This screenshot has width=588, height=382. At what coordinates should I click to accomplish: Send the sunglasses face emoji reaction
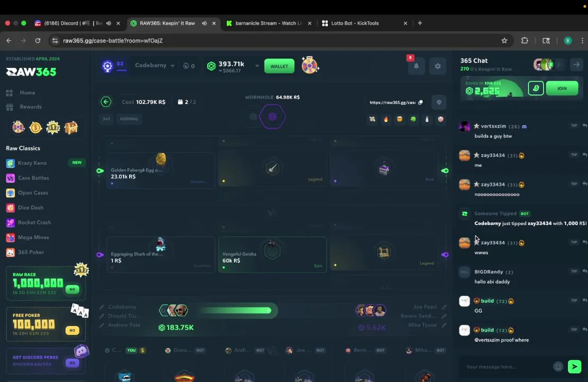click(400, 119)
